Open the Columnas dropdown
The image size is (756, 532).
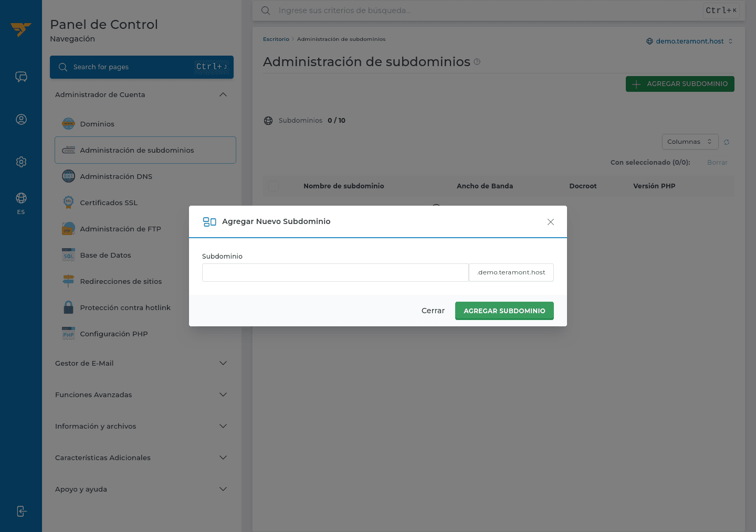click(x=690, y=142)
